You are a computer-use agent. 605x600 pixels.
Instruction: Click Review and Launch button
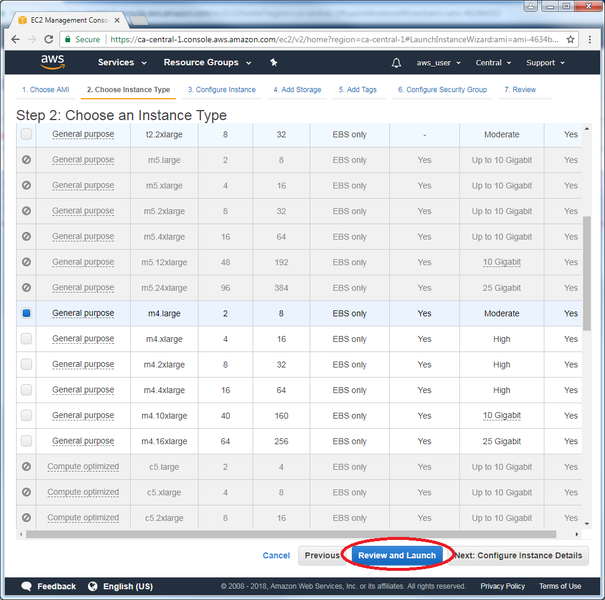pyautogui.click(x=397, y=555)
